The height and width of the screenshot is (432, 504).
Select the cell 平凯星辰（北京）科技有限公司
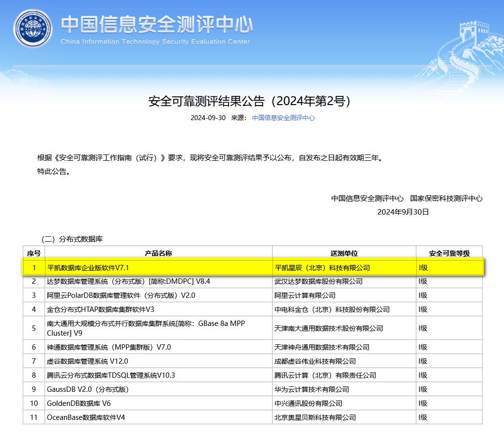344,267
